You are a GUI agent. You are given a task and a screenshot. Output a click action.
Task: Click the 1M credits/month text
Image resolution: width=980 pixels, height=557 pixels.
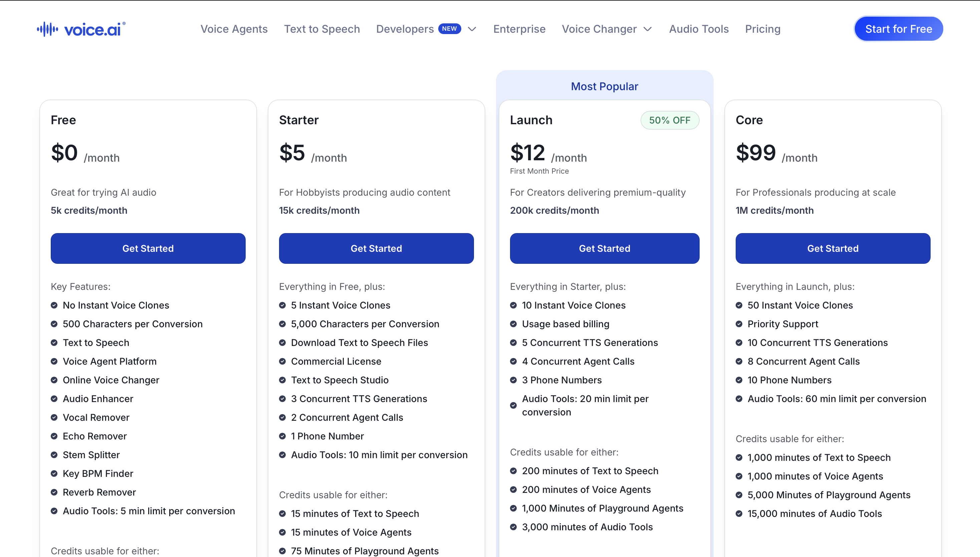click(775, 210)
